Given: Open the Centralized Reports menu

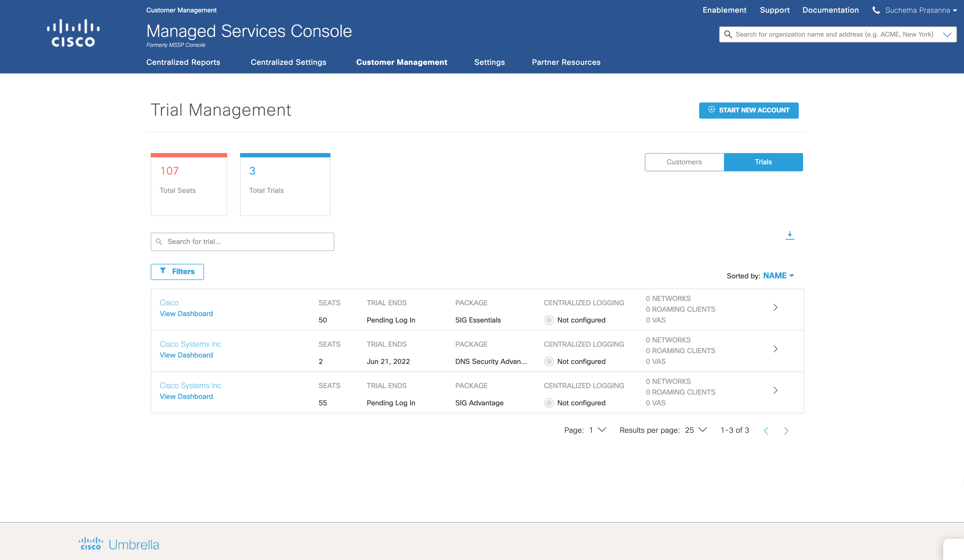Looking at the screenshot, I should pyautogui.click(x=183, y=62).
